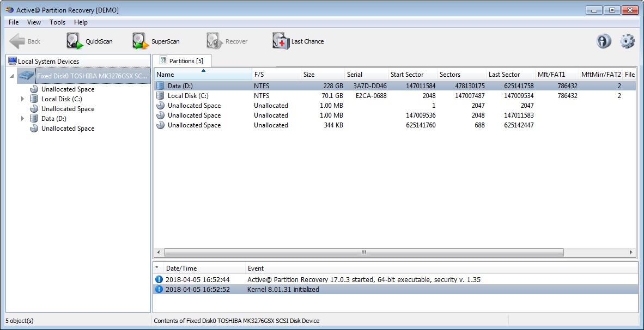Click the Local System Devices computer icon
Screen dimensions: 644x330
point(13,61)
